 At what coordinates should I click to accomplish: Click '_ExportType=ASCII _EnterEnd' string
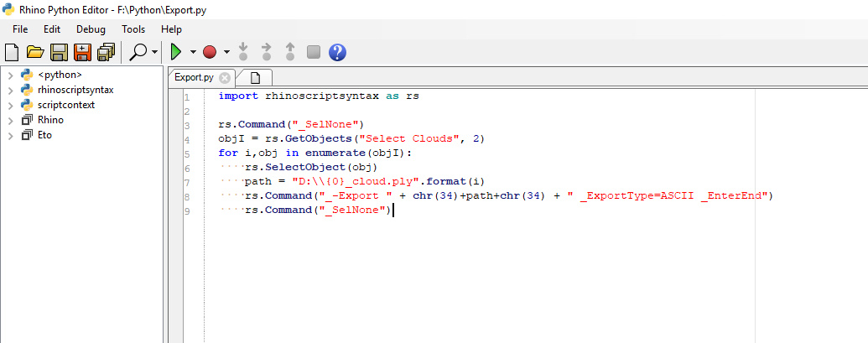[670, 196]
